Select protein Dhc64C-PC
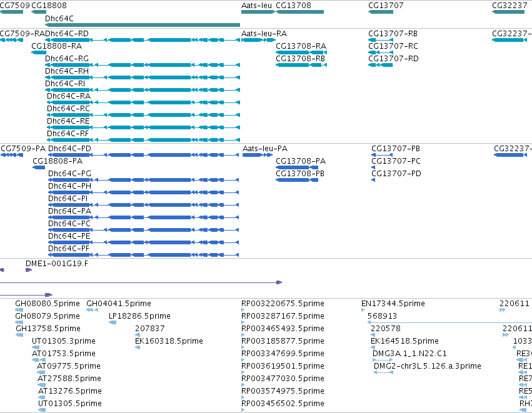Image resolution: width=532 pixels, height=413 pixels. (x=144, y=230)
